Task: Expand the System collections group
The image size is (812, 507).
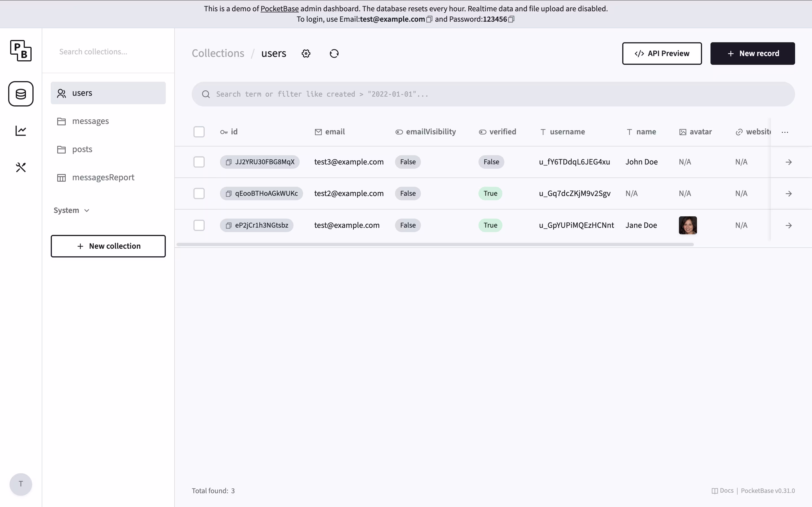Action: click(71, 211)
